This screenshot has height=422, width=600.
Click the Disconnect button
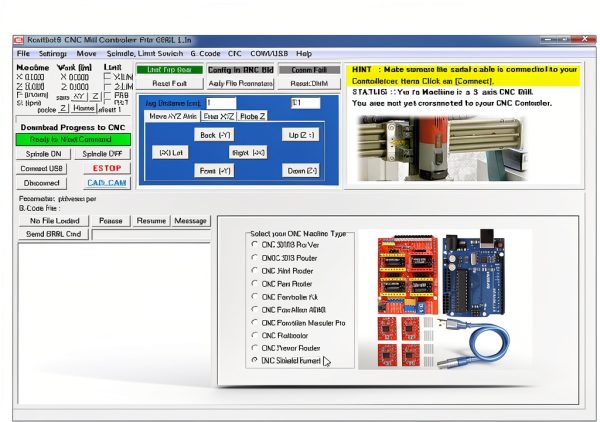pyautogui.click(x=41, y=183)
